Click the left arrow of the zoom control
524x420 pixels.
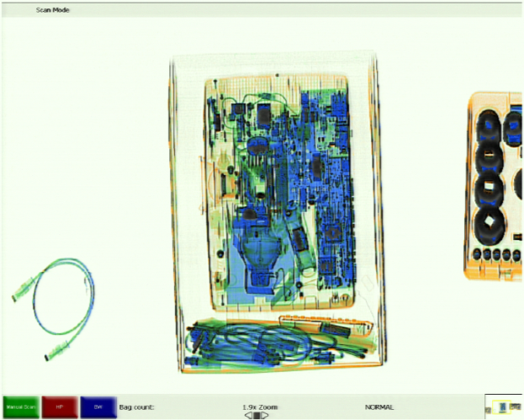248,415
